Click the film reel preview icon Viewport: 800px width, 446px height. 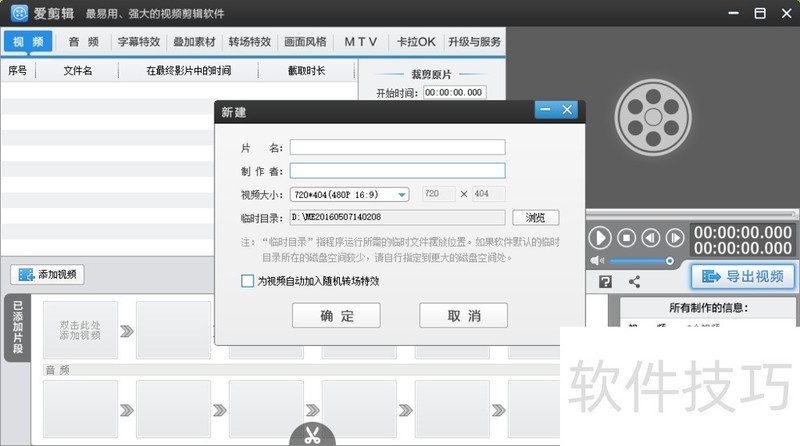tap(653, 117)
